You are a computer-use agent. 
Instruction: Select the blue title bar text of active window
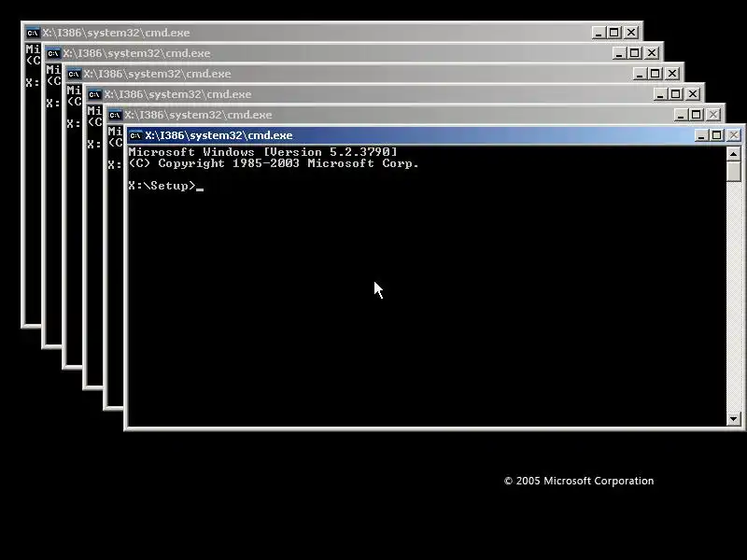218,135
